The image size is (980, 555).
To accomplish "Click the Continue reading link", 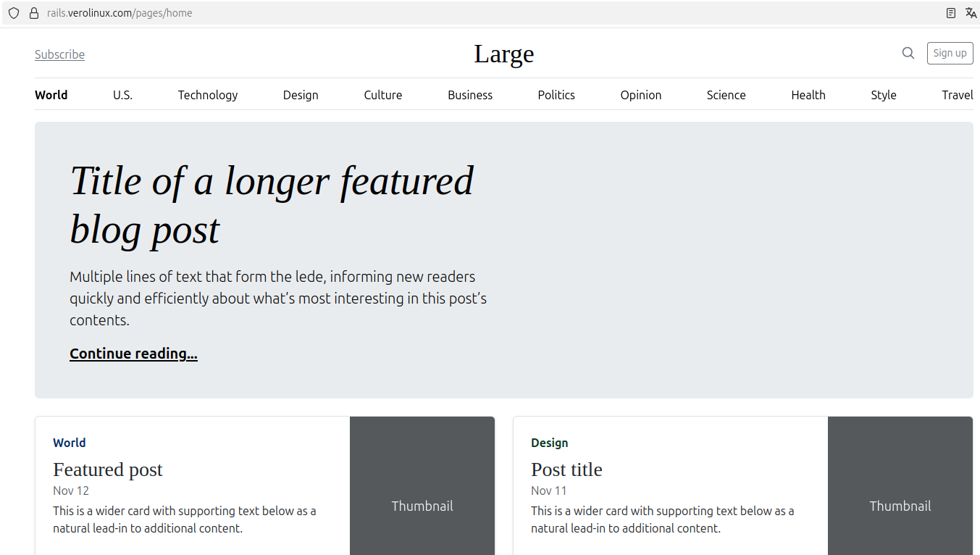I will pyautogui.click(x=133, y=354).
